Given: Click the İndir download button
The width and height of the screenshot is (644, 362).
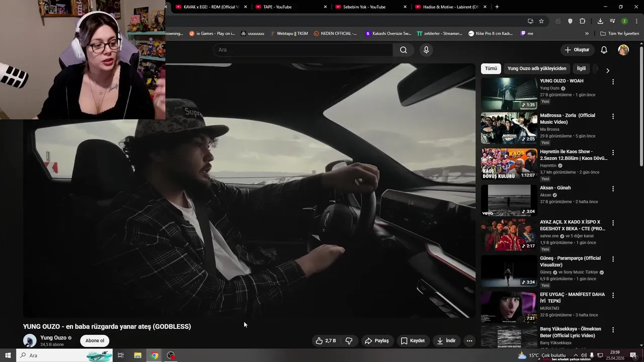Looking at the screenshot, I should point(446,340).
